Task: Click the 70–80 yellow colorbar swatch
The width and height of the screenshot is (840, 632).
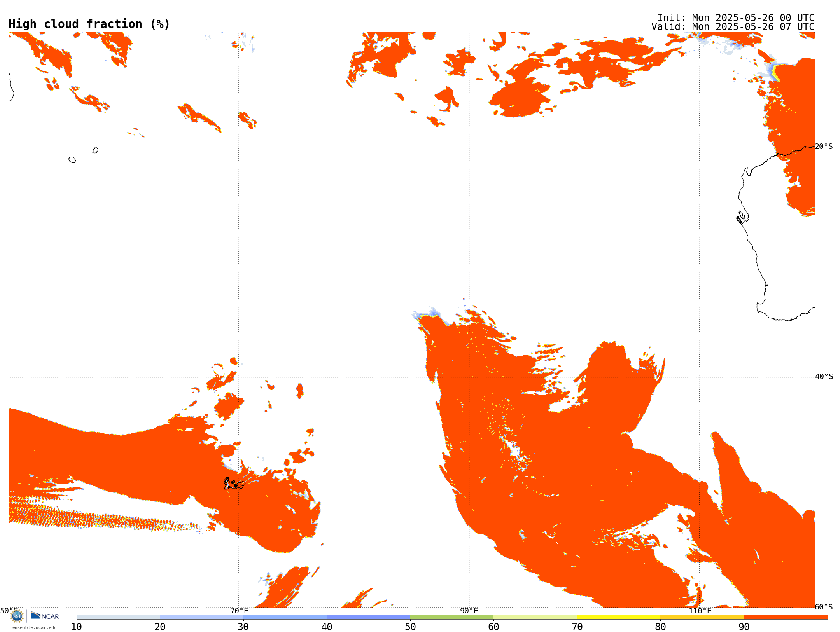Action: 619,617
